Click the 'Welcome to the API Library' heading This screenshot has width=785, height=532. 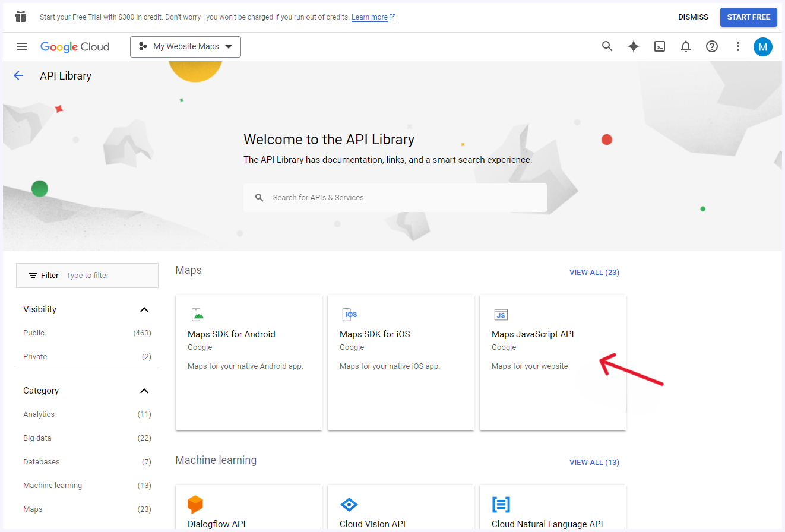click(329, 140)
